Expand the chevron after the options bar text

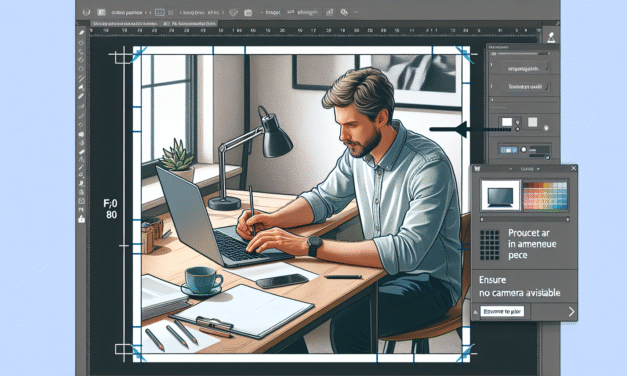coord(223,12)
